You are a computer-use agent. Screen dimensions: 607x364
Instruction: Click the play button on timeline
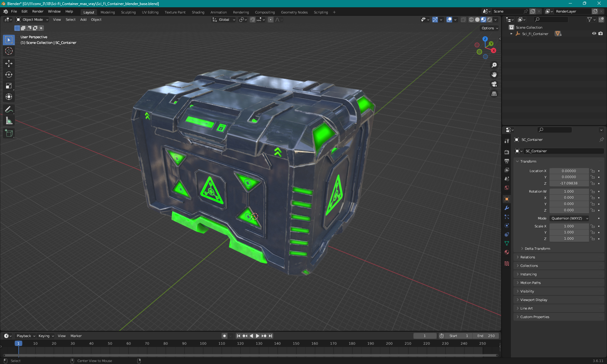point(257,335)
